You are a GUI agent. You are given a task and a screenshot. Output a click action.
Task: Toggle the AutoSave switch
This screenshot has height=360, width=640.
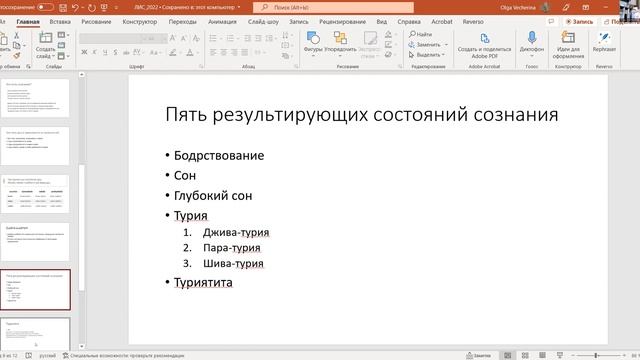tap(45, 7)
